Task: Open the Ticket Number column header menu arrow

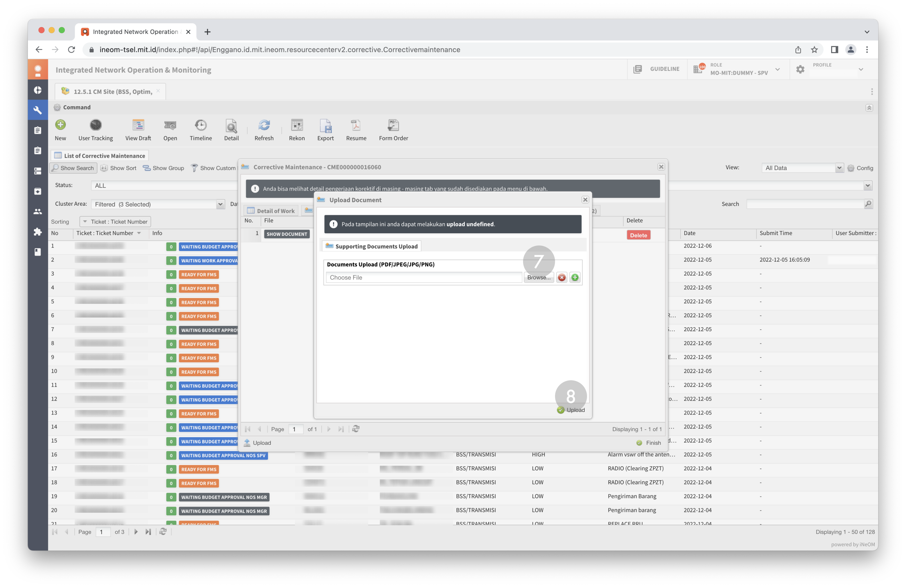Action: pos(139,233)
